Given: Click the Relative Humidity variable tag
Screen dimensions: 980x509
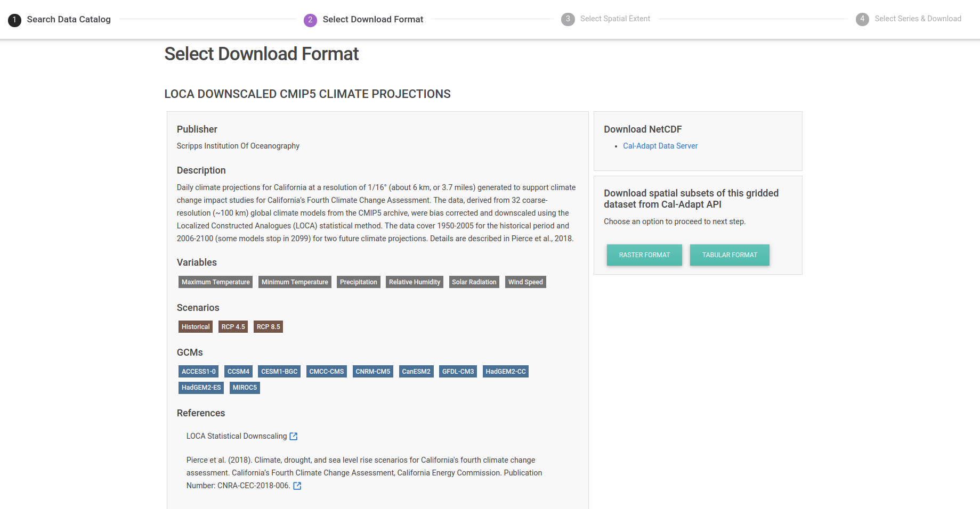Looking at the screenshot, I should point(415,282).
